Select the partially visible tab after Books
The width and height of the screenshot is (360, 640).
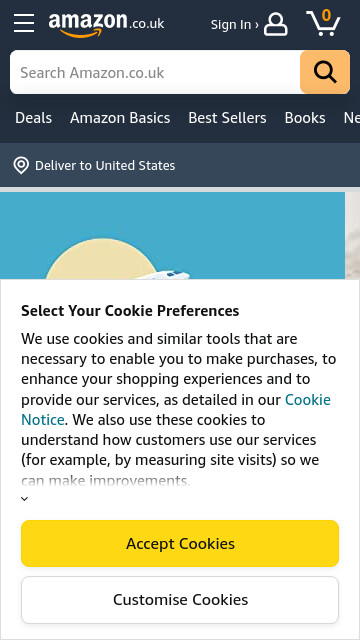351,118
